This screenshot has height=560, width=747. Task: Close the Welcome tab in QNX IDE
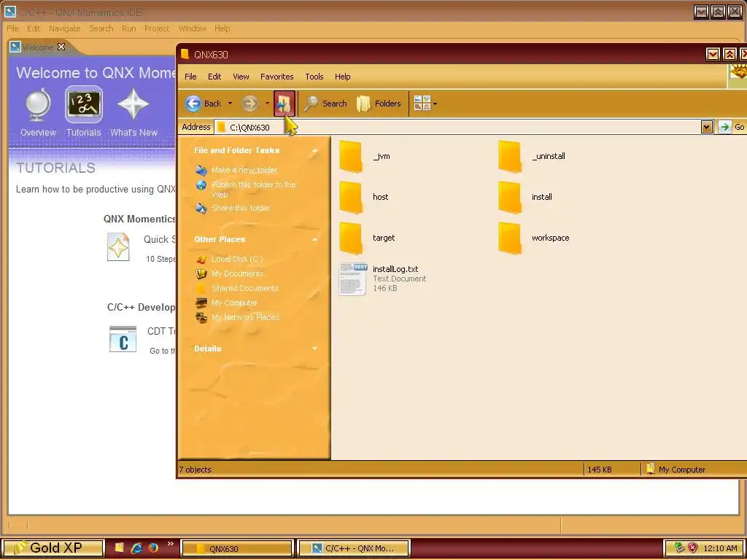pos(61,47)
